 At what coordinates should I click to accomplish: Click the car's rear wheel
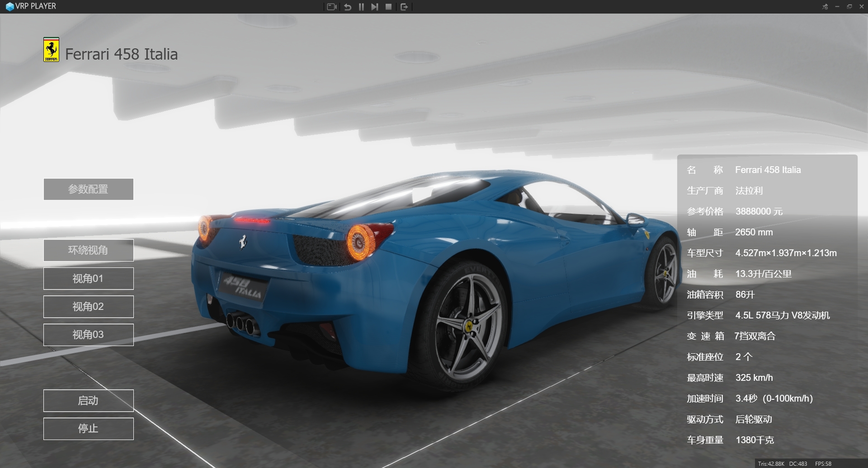[468, 326]
